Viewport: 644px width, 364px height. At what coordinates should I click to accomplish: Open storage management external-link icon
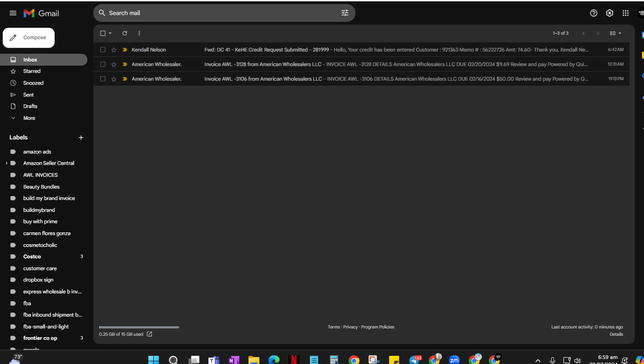149,334
